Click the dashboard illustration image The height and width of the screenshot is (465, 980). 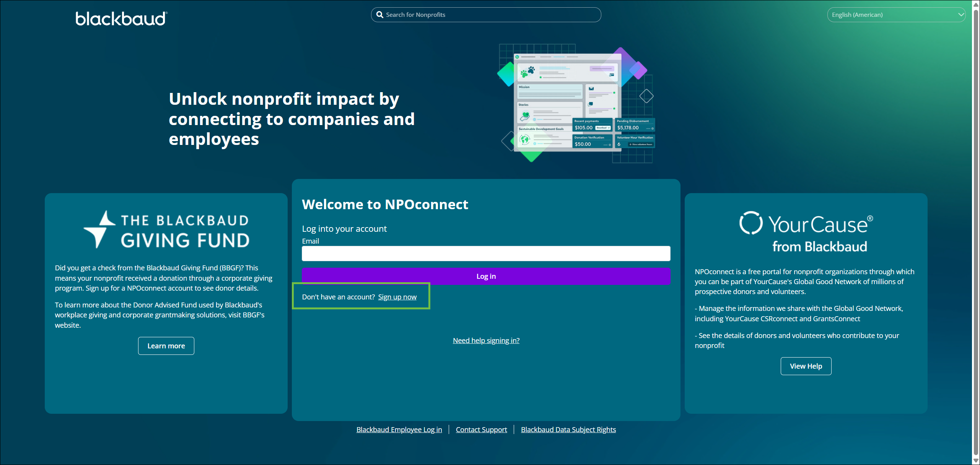tap(576, 103)
